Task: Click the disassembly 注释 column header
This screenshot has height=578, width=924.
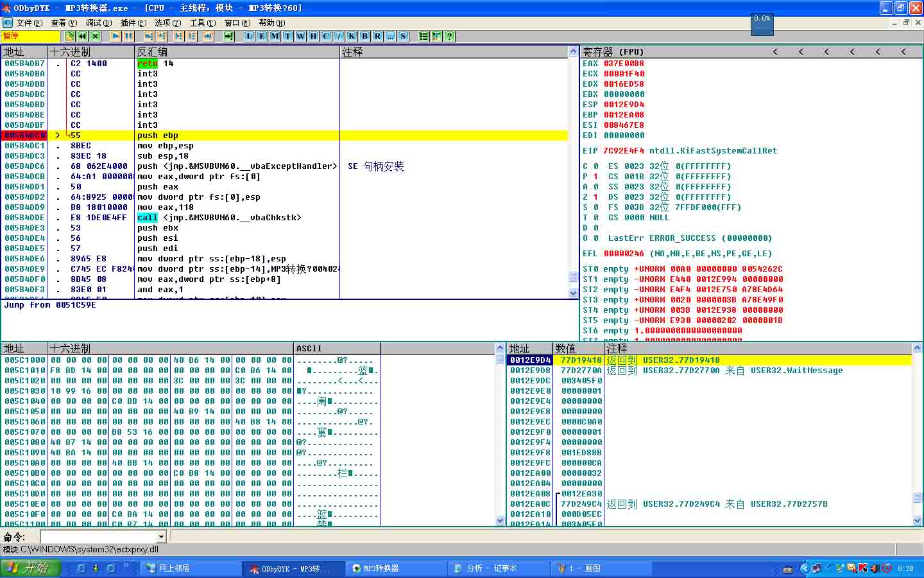Action: point(454,52)
